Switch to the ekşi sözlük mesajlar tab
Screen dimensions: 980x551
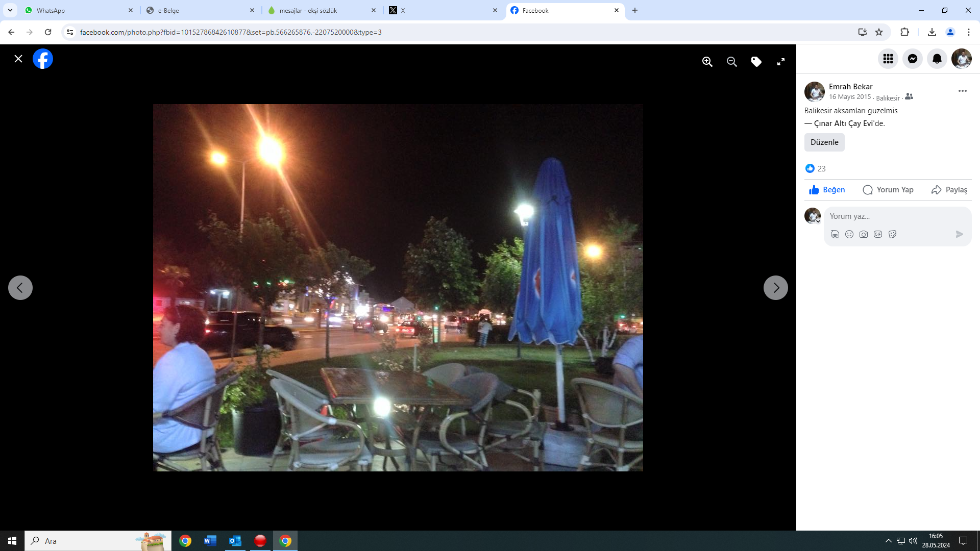322,10
